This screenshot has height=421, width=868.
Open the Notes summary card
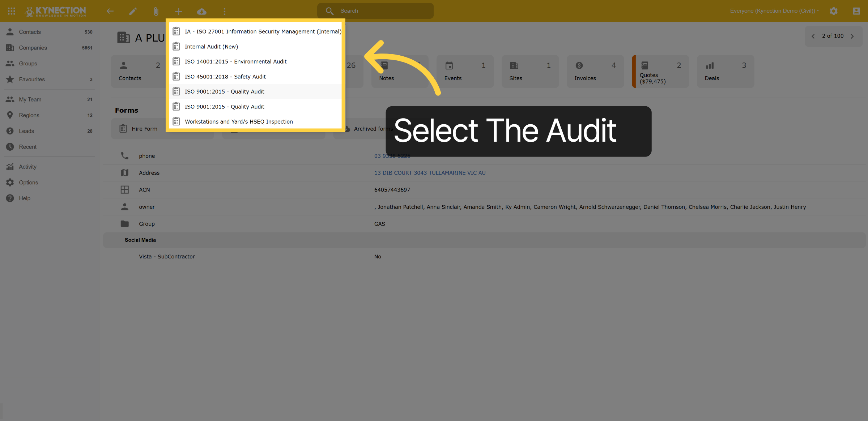pyautogui.click(x=400, y=71)
